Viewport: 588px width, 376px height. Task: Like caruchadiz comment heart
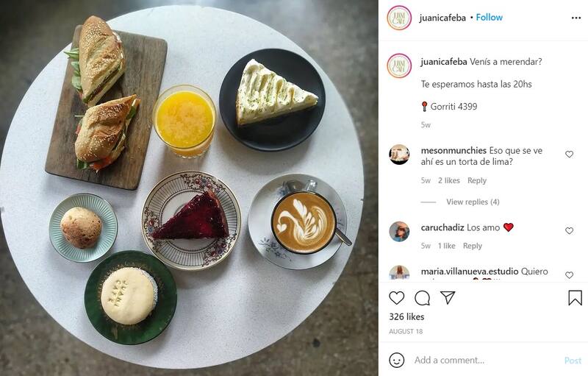pyautogui.click(x=569, y=231)
